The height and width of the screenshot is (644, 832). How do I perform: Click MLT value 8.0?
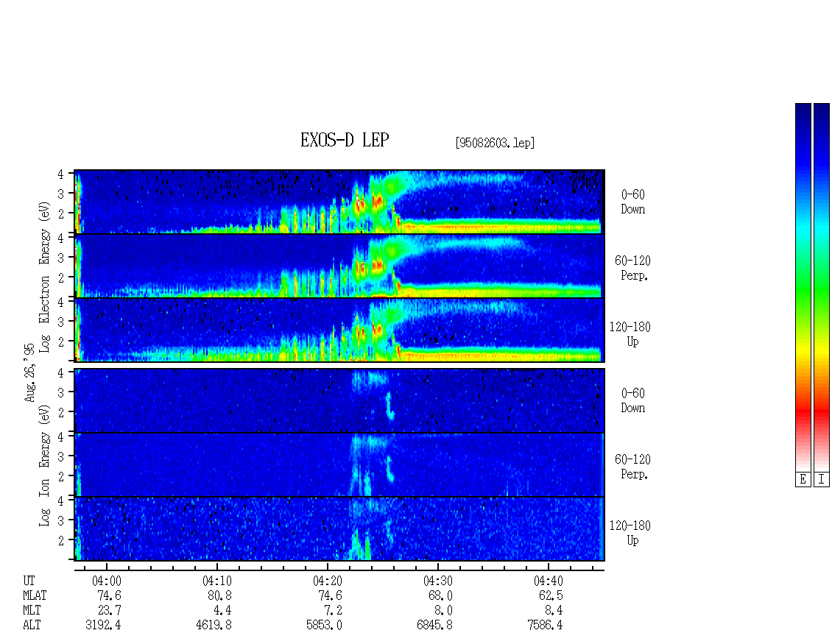(x=443, y=611)
